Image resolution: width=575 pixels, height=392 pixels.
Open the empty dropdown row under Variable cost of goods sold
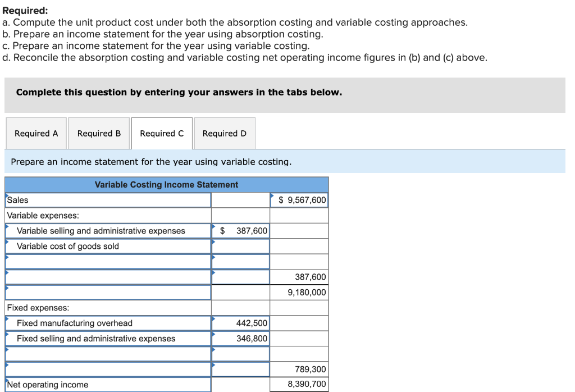tap(107, 261)
